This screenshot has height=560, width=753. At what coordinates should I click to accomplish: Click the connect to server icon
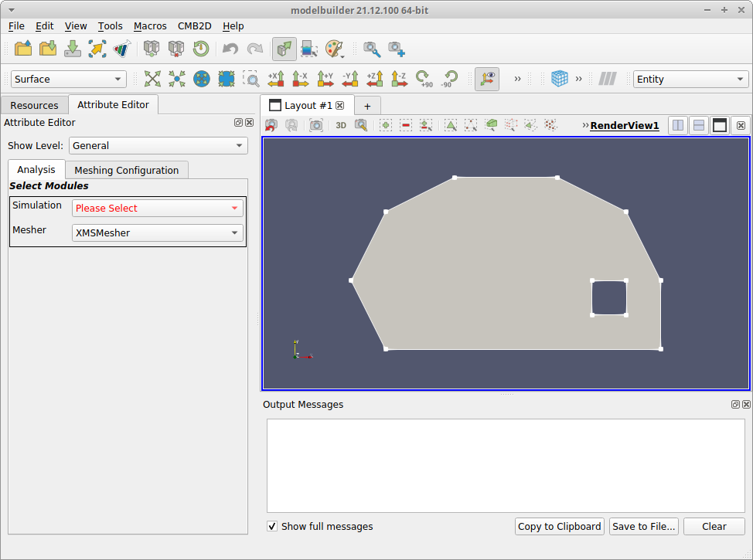click(152, 49)
